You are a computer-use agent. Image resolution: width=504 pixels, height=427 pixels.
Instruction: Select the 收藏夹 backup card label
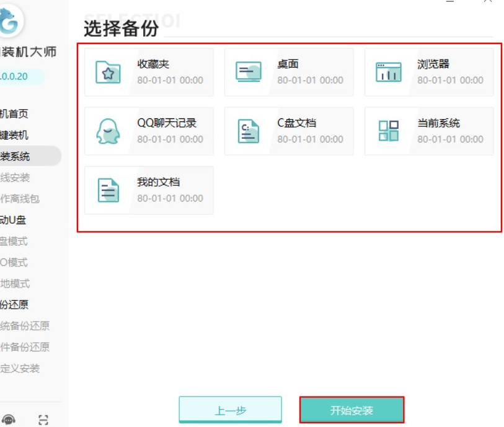[153, 64]
